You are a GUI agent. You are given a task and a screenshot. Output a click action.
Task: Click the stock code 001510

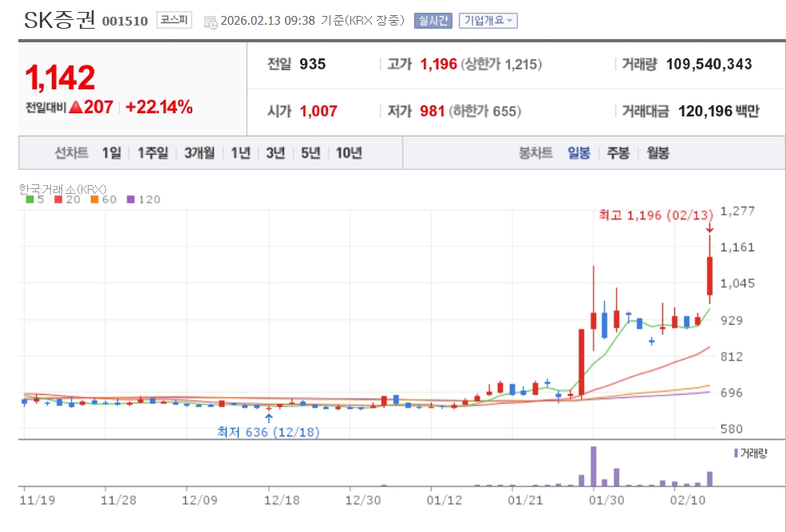coord(124,21)
